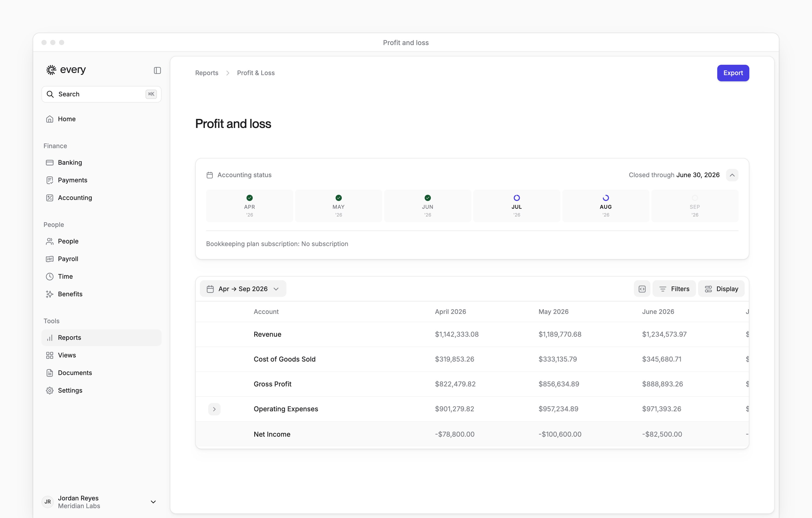The image size is (812, 518).
Task: Navigate to Reports in the breadcrumb
Action: [x=207, y=73]
